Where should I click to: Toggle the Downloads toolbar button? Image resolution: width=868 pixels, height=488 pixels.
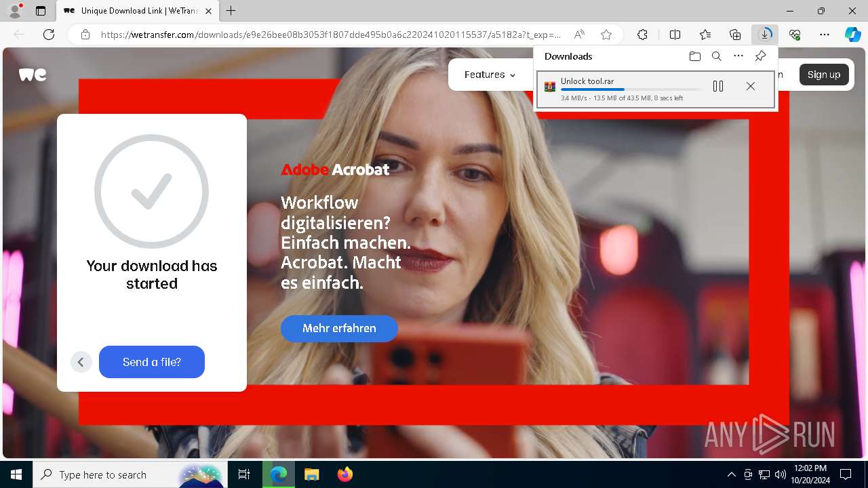pyautogui.click(x=765, y=35)
